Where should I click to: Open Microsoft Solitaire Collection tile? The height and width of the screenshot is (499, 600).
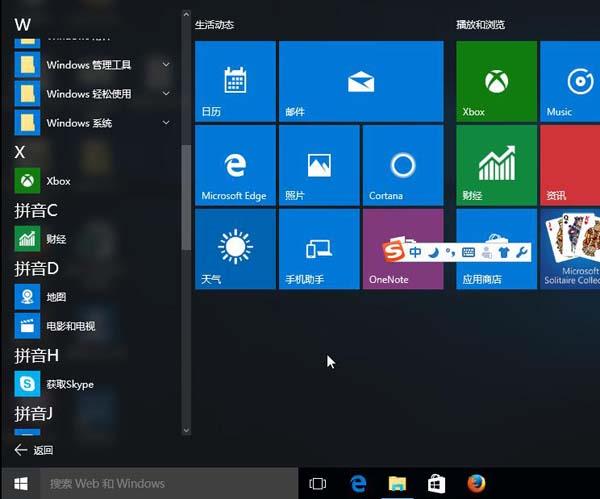(570, 249)
